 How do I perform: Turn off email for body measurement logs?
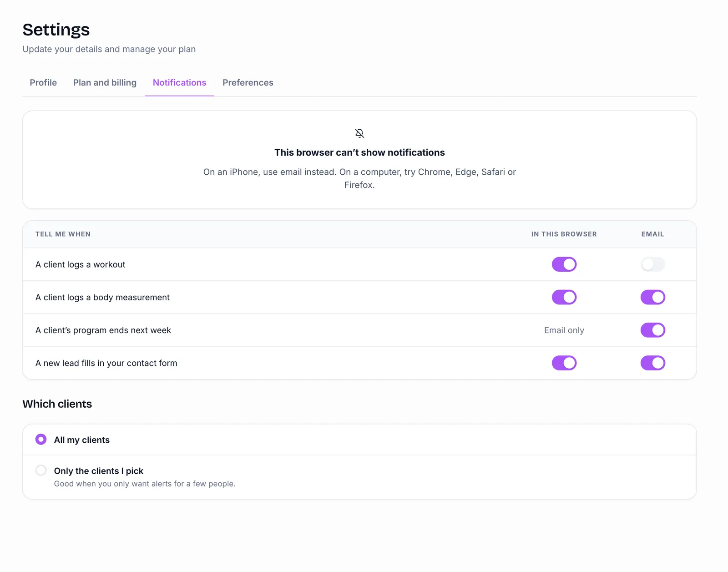click(x=653, y=297)
